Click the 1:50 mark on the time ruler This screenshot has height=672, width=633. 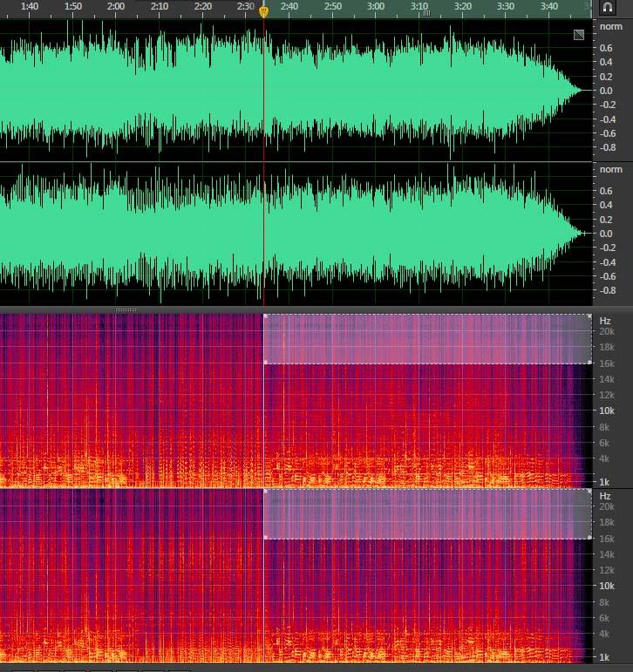point(73,6)
